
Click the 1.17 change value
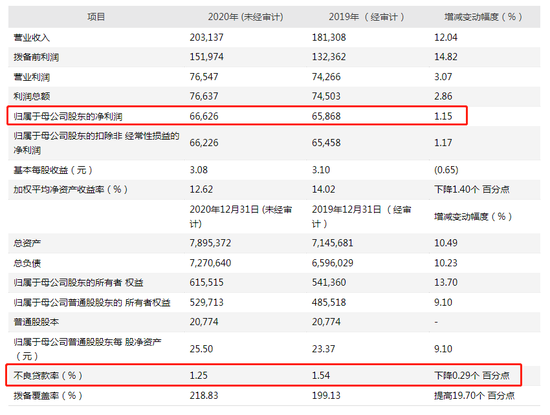click(x=443, y=143)
